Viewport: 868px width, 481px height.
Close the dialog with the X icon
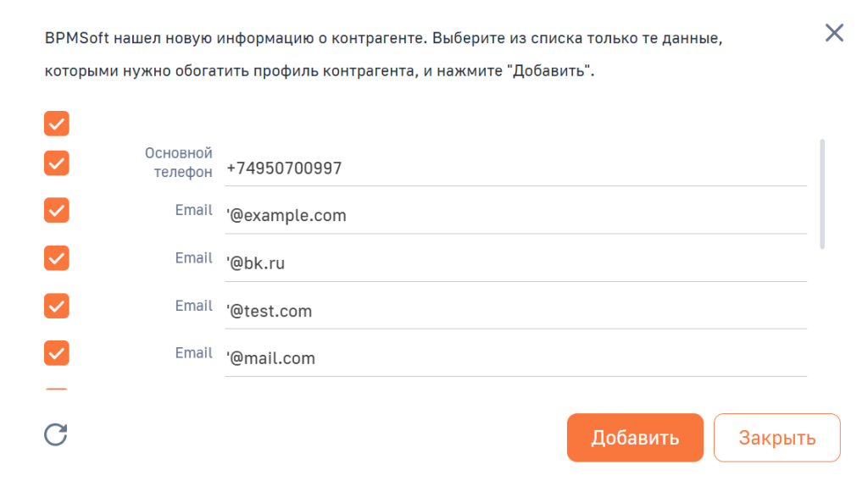click(834, 33)
